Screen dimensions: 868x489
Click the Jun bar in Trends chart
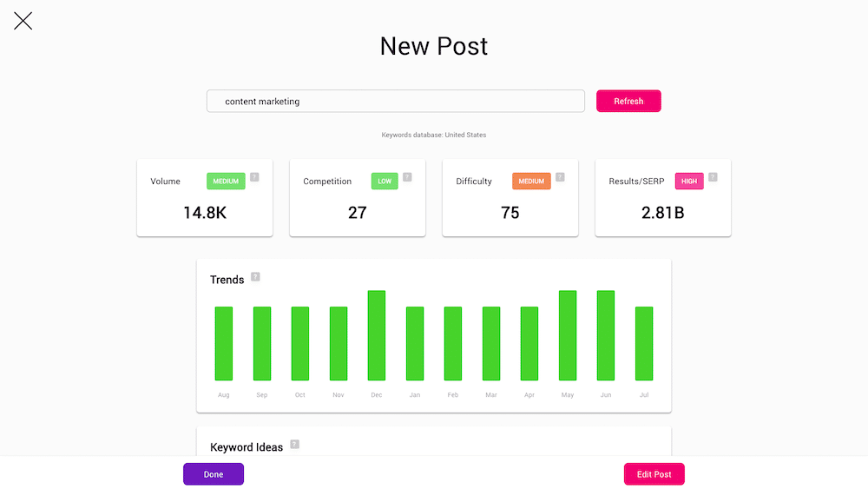point(606,335)
